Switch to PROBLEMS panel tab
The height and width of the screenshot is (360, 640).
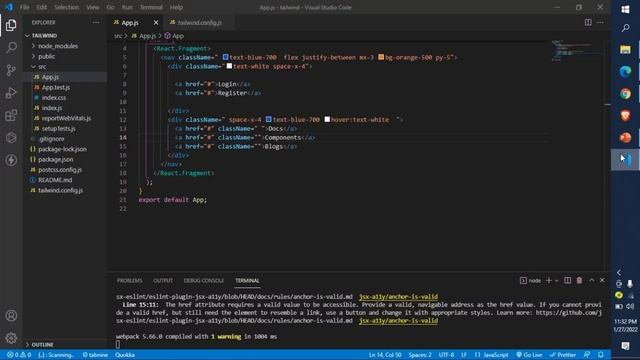coord(129,280)
